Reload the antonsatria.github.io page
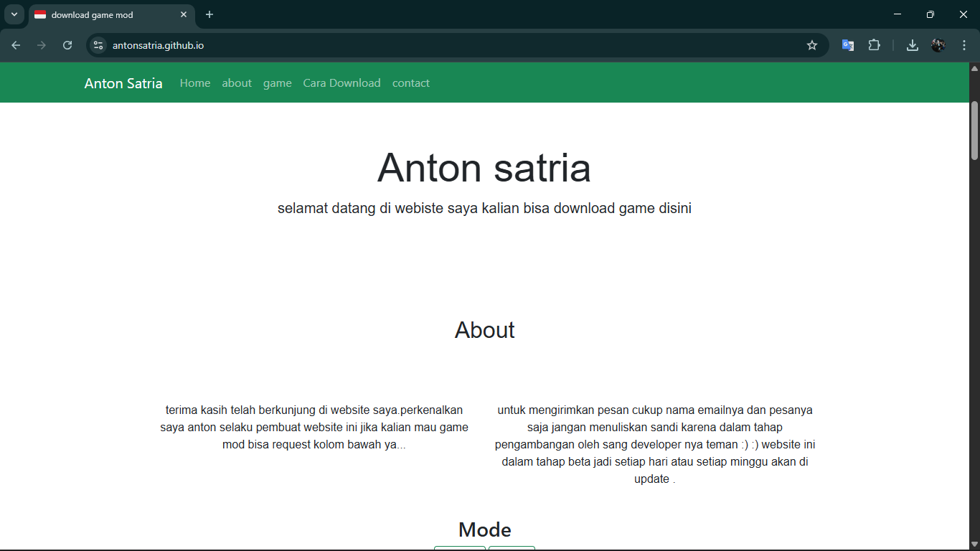Screen dimensions: 980x551 click(67, 45)
